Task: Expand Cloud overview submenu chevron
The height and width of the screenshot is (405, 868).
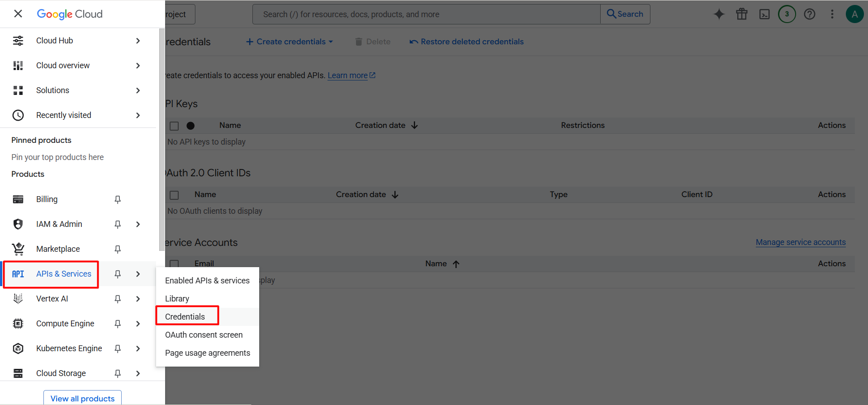Action: [x=138, y=66]
